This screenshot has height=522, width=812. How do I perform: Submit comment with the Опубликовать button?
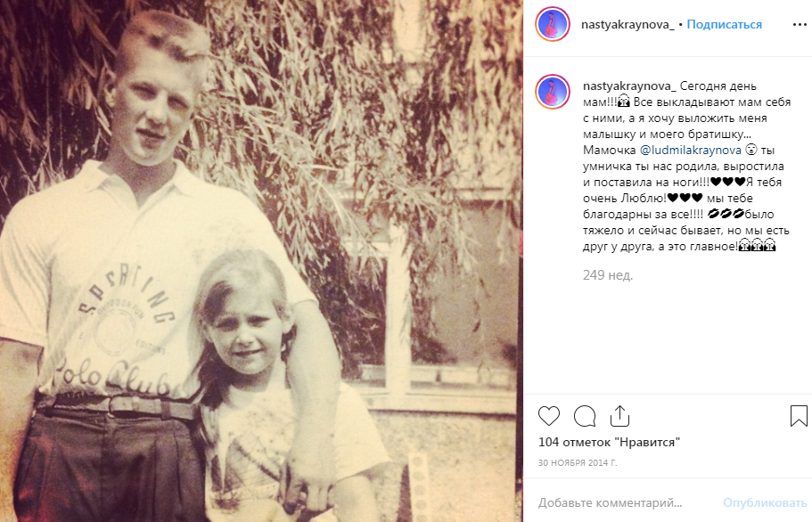[x=765, y=502]
